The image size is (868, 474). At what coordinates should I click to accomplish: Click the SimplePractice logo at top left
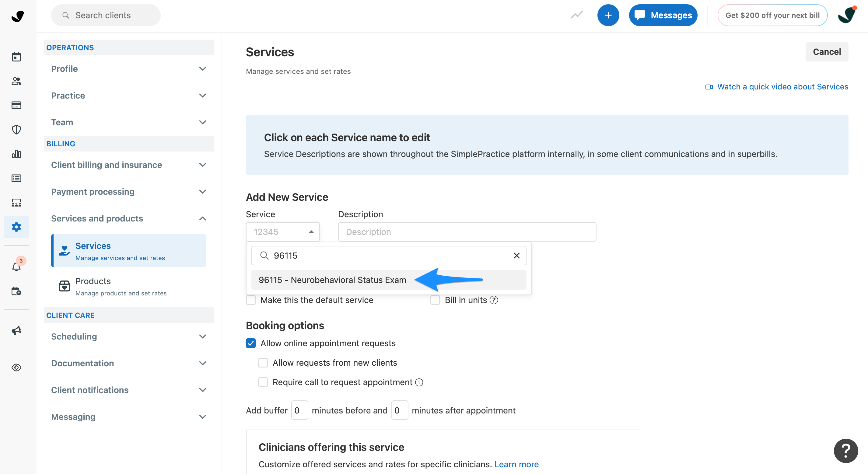click(18, 16)
